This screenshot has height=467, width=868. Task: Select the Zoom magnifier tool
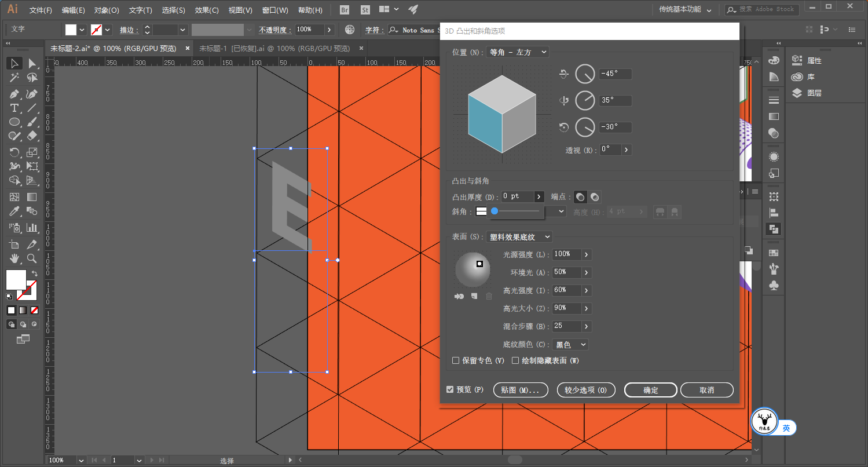click(32, 258)
